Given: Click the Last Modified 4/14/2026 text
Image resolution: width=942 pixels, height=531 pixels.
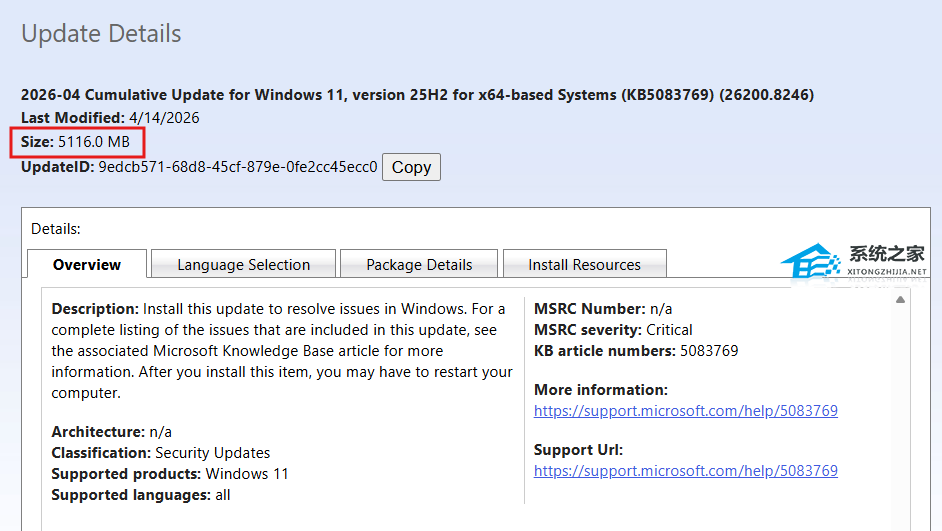Looking at the screenshot, I should [x=110, y=118].
